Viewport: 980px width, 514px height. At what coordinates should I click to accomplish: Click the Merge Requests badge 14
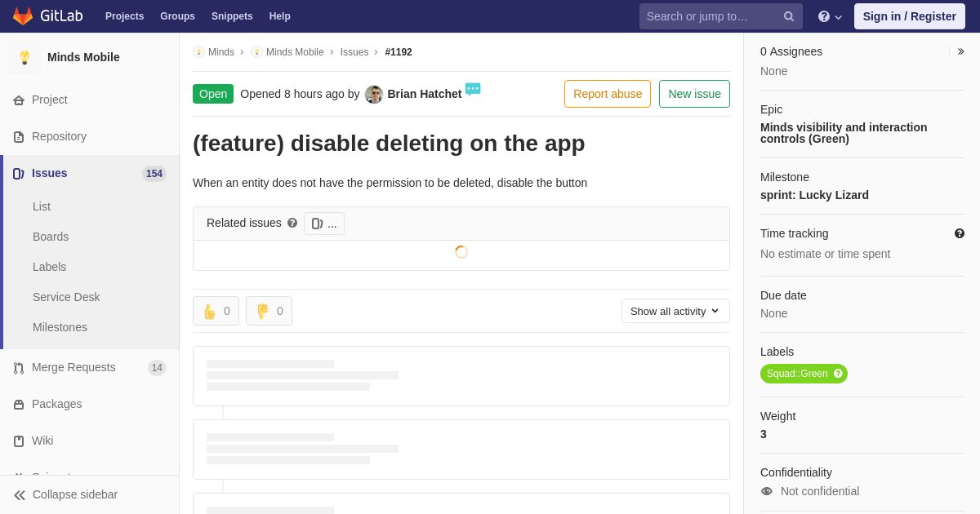point(157,368)
